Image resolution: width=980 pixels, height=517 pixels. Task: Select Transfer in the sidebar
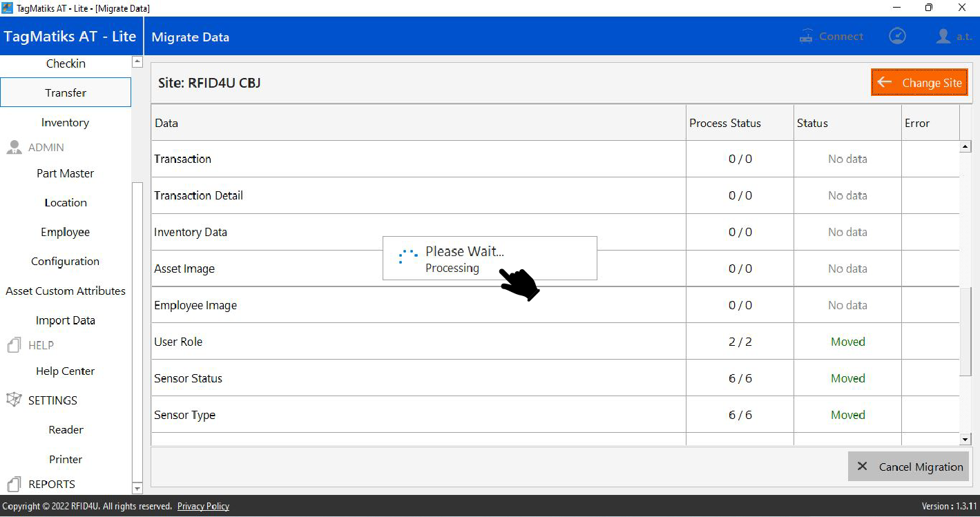[x=66, y=92]
